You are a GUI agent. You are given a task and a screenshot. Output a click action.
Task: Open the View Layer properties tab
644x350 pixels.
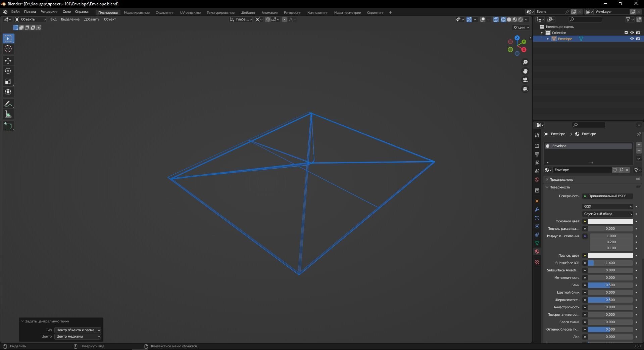537,163
